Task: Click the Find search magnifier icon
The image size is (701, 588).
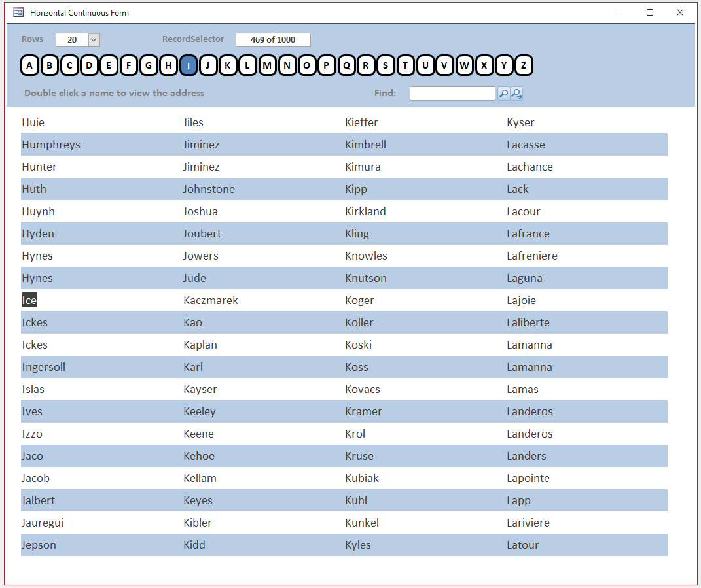Action: [x=503, y=94]
